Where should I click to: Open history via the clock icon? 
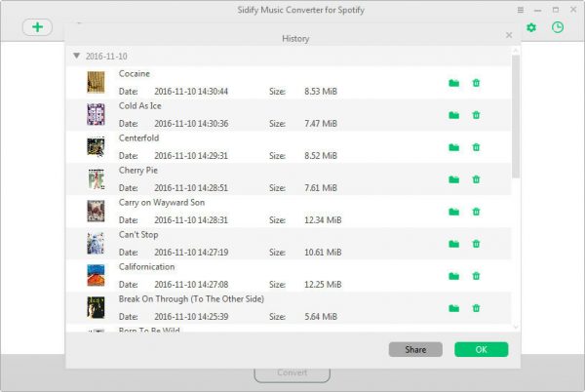pyautogui.click(x=558, y=27)
